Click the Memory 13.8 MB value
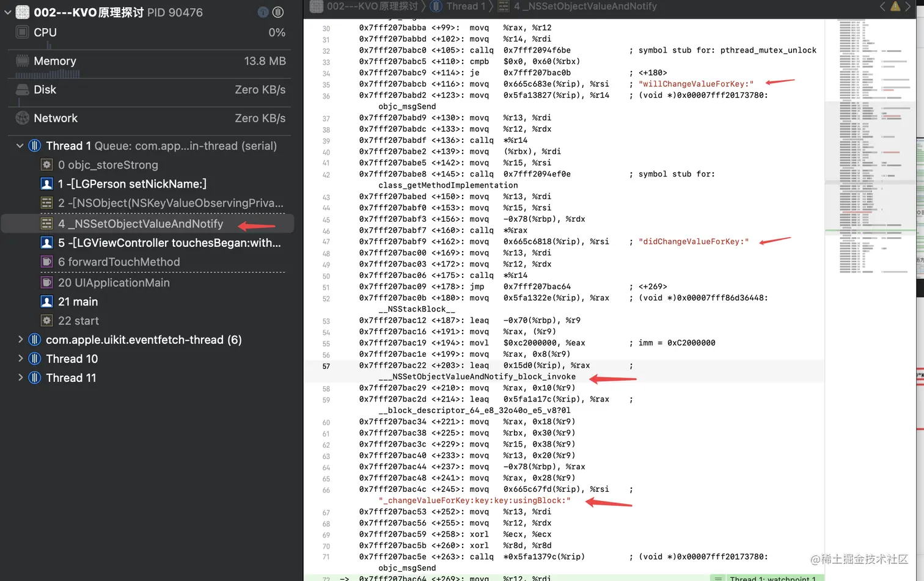 tap(265, 61)
